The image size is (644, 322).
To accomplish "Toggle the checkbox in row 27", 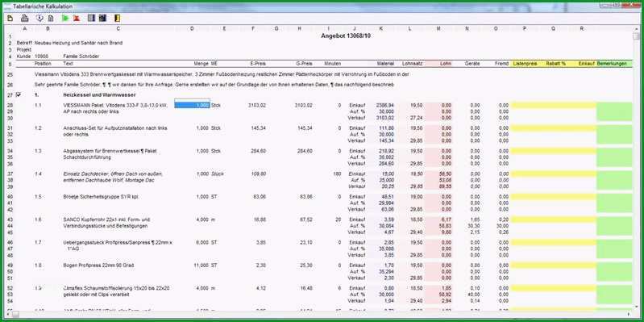I will (19, 94).
